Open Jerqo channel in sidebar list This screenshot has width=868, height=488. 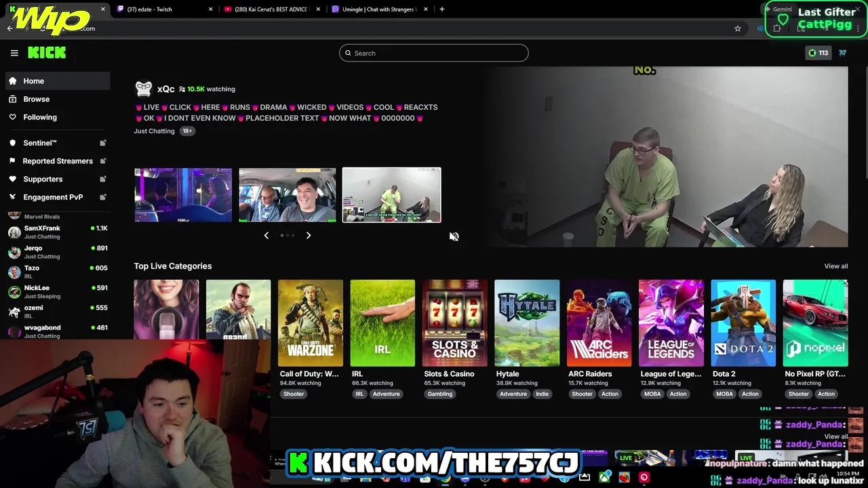58,252
